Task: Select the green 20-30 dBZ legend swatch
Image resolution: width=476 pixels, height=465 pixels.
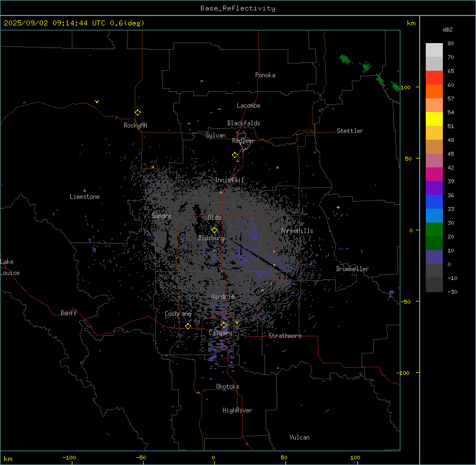Action: [434, 230]
